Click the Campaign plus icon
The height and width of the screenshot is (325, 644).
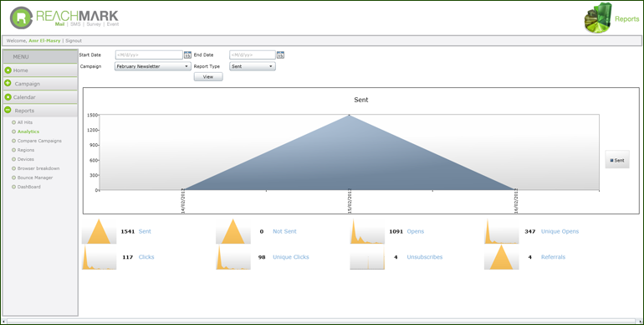(8, 84)
